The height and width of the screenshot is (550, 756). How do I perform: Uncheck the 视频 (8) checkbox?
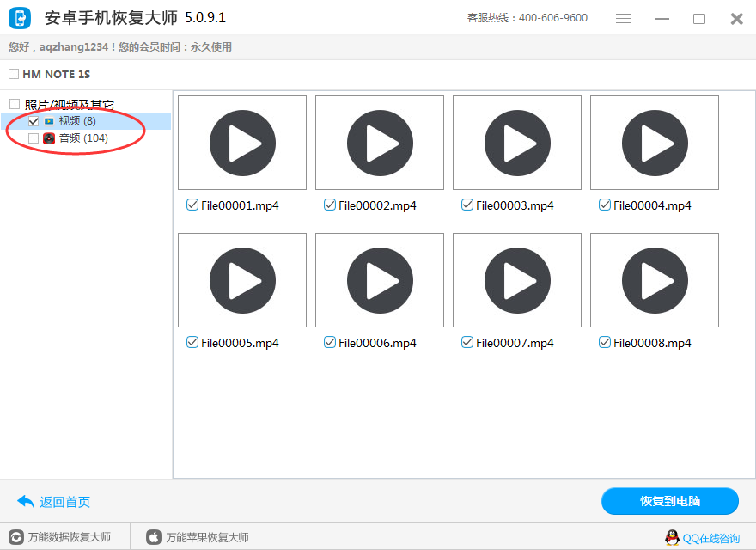coord(34,121)
